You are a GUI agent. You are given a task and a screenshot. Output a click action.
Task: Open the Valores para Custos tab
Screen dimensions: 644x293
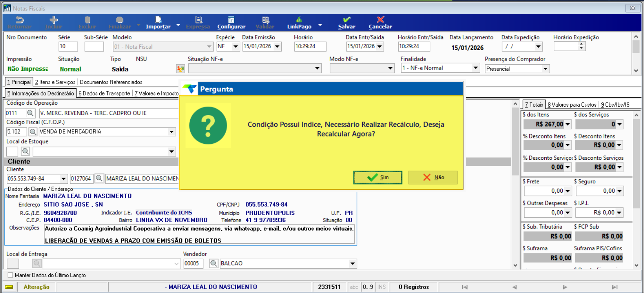572,105
